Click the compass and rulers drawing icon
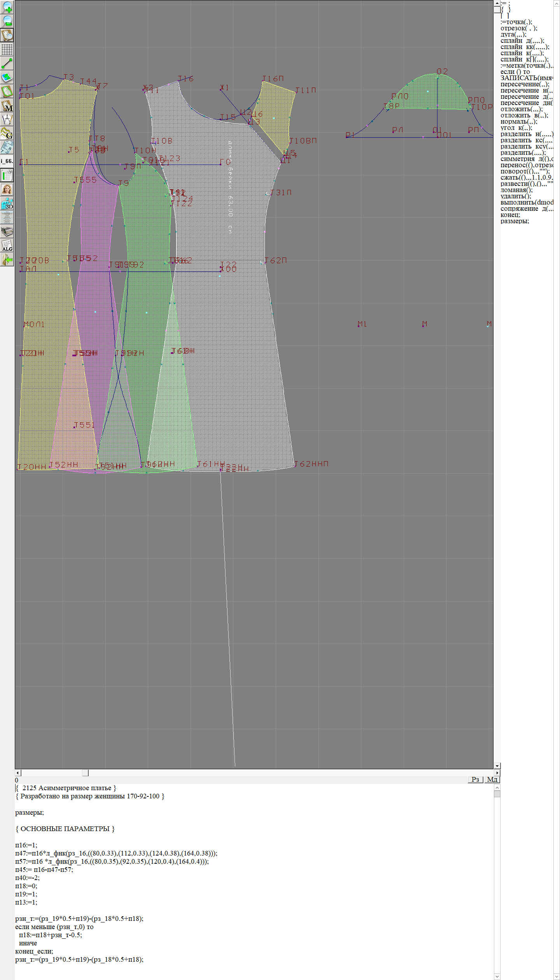The height and width of the screenshot is (980, 560). tap(7, 119)
